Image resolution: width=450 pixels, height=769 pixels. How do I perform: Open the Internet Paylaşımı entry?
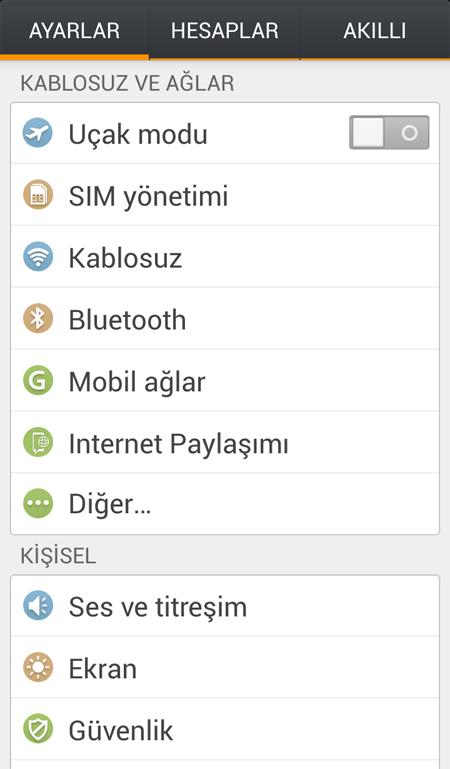(225, 442)
